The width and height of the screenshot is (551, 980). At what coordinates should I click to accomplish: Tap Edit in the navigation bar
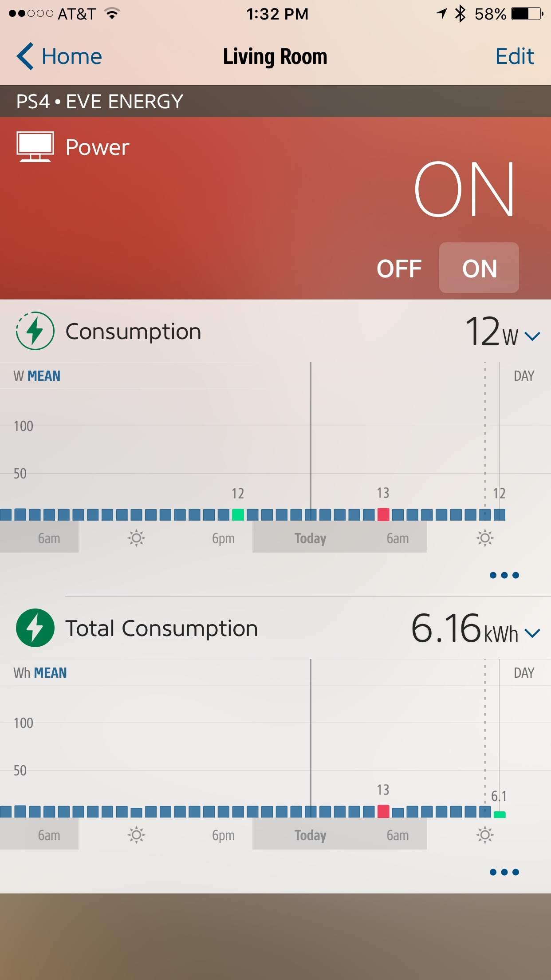click(x=515, y=56)
